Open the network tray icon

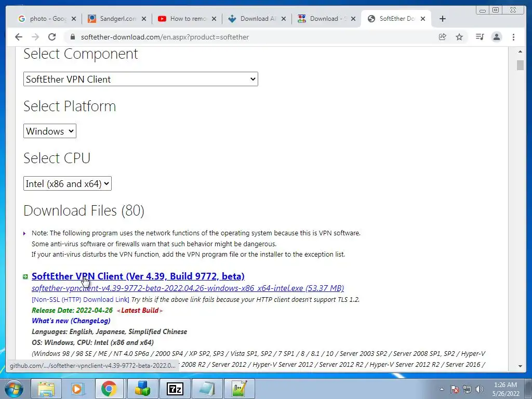(467, 389)
